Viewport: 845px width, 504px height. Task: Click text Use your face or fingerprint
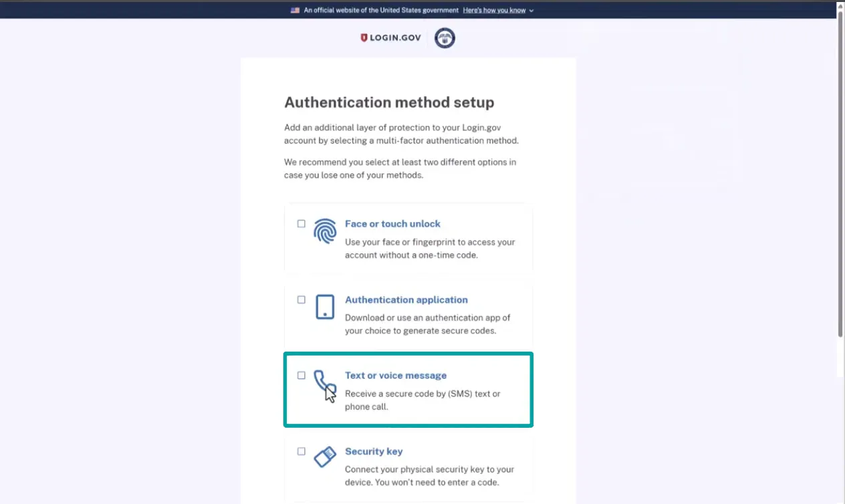(430, 249)
